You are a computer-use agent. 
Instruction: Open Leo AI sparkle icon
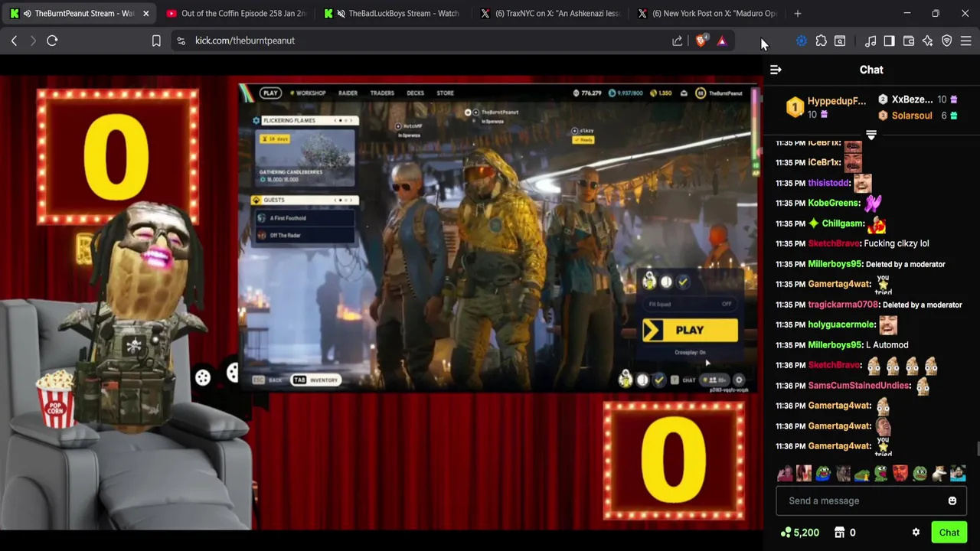point(927,41)
